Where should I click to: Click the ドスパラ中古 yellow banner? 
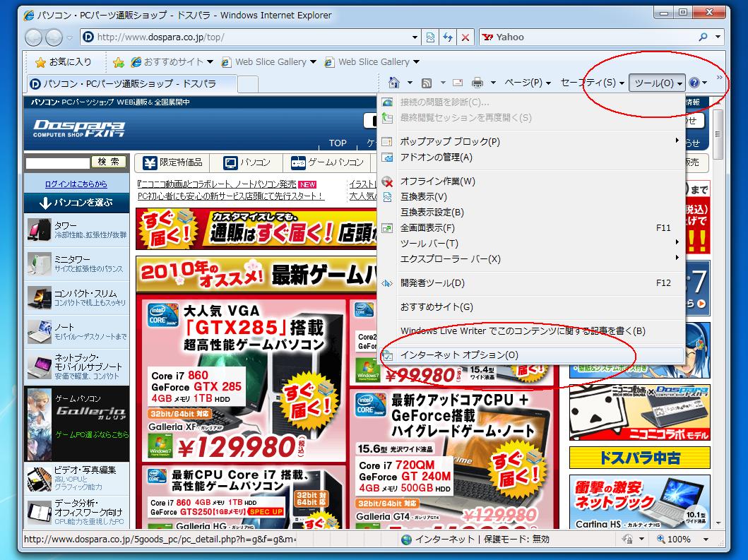(x=640, y=458)
